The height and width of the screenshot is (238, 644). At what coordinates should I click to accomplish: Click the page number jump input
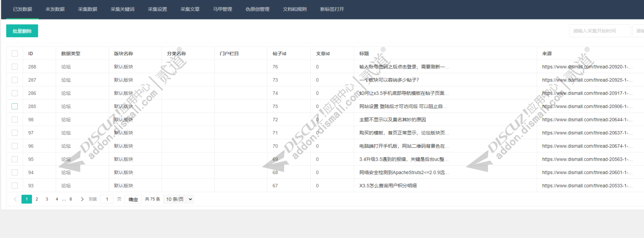tap(107, 199)
